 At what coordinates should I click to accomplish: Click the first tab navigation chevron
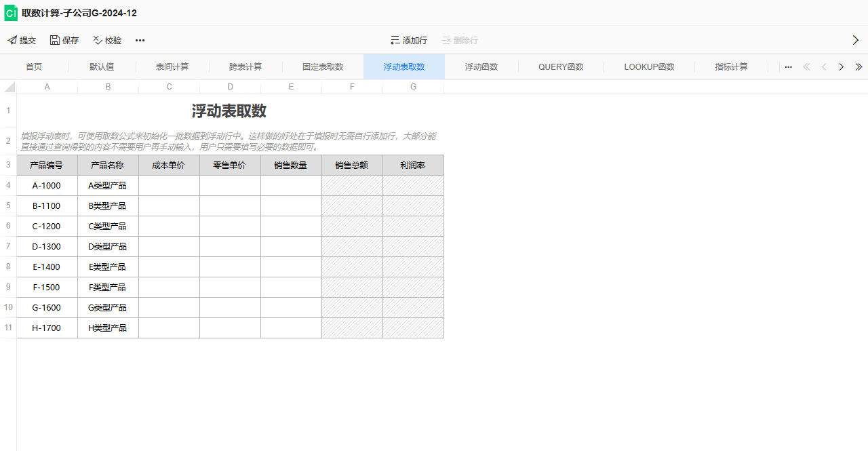[806, 66]
